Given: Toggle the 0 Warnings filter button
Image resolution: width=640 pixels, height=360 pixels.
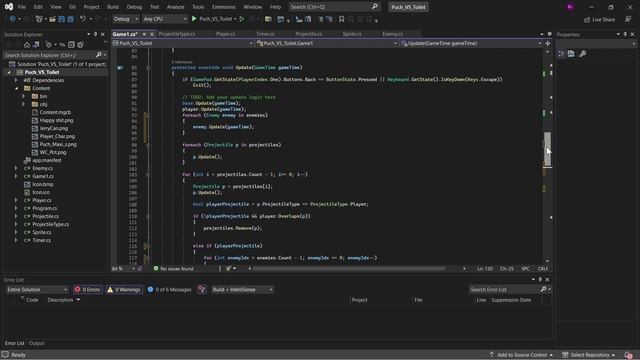Looking at the screenshot, I should coord(124,289).
